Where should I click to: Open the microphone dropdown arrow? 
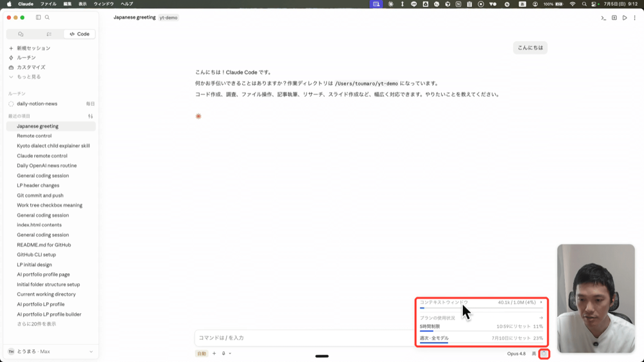pyautogui.click(x=230, y=354)
